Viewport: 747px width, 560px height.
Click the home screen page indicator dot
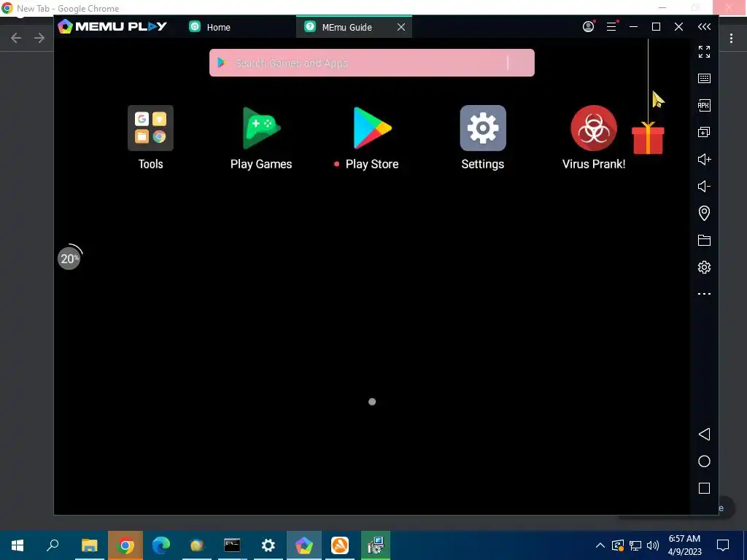[372, 402]
